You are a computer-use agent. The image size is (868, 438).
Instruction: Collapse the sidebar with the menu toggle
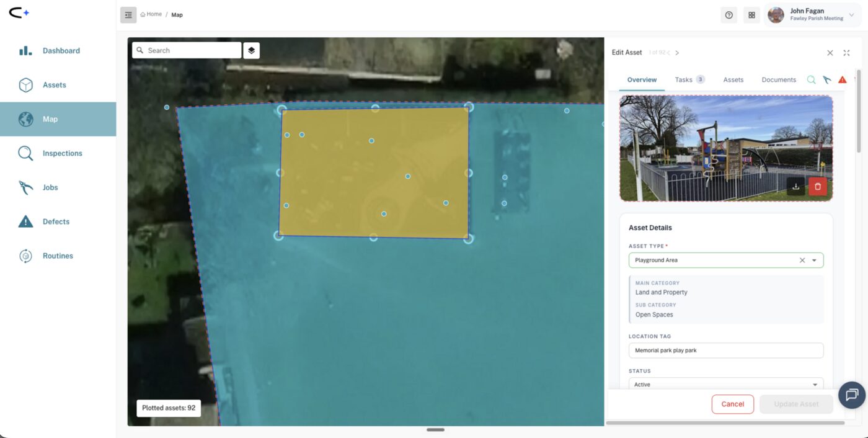pos(128,15)
